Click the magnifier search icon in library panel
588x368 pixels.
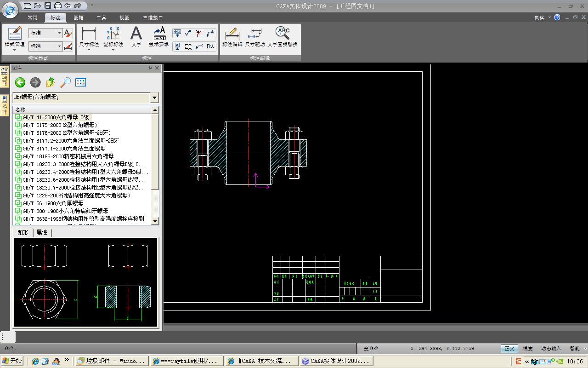point(66,82)
